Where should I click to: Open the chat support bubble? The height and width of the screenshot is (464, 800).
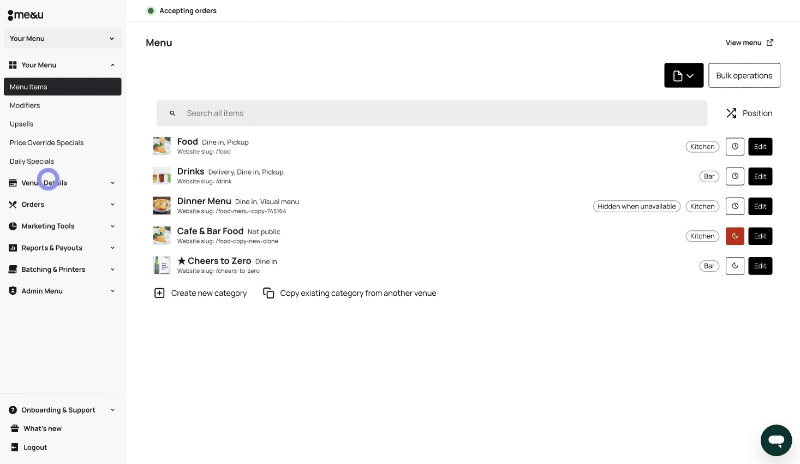coord(776,440)
